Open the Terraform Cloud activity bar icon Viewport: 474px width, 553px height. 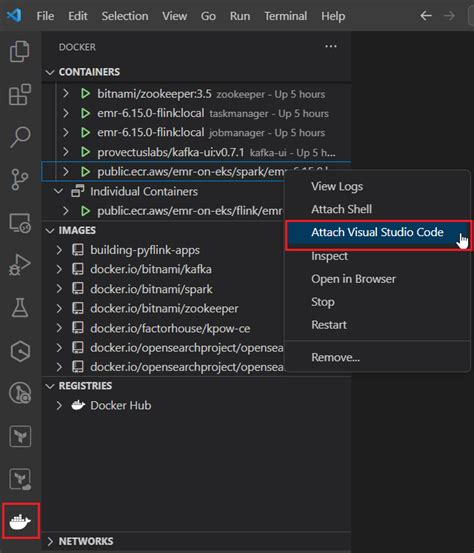(x=20, y=479)
